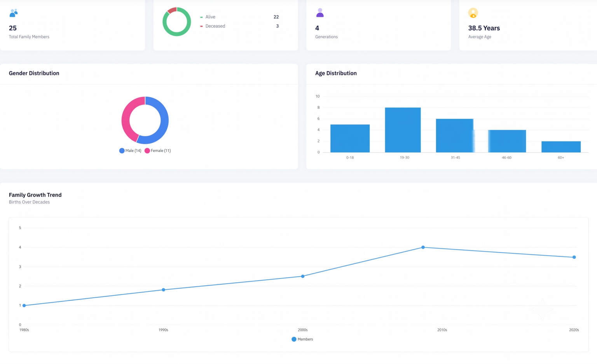The height and width of the screenshot is (364, 597).
Task: Click the Total Family Members people icon
Action: (x=14, y=13)
